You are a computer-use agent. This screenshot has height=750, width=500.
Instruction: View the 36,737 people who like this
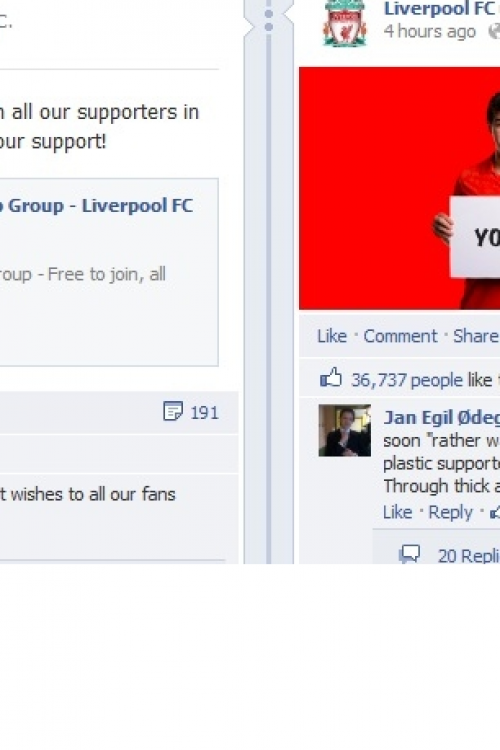pyautogui.click(x=422, y=380)
